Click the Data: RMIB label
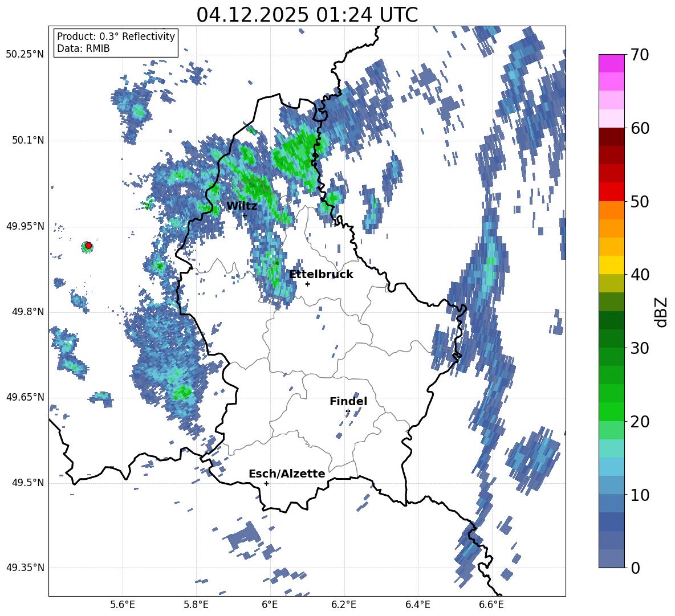 (83, 48)
